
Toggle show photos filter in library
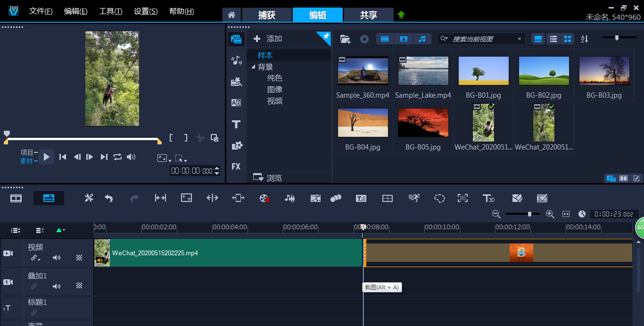pos(404,39)
